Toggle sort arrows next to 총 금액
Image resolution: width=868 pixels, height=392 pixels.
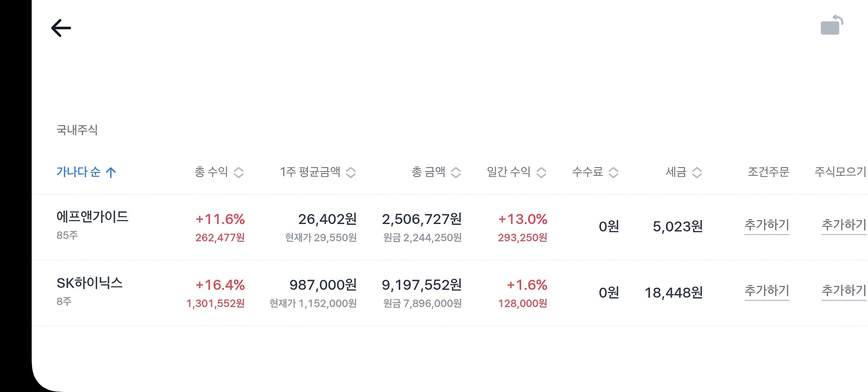(x=456, y=173)
